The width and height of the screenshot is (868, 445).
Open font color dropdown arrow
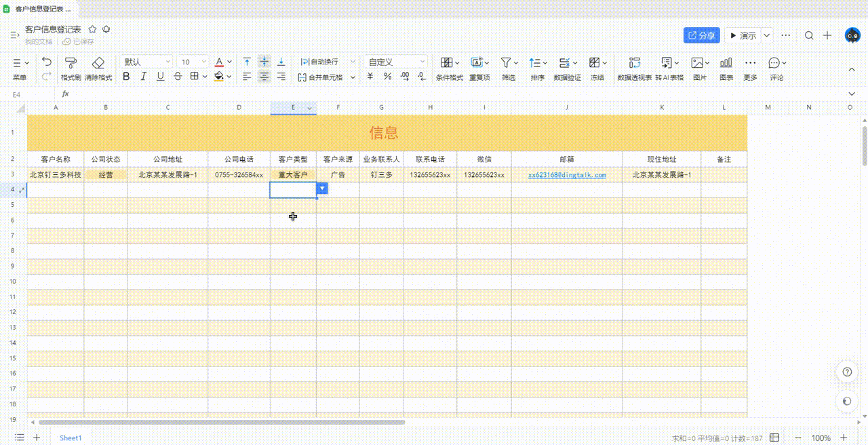[x=229, y=62]
